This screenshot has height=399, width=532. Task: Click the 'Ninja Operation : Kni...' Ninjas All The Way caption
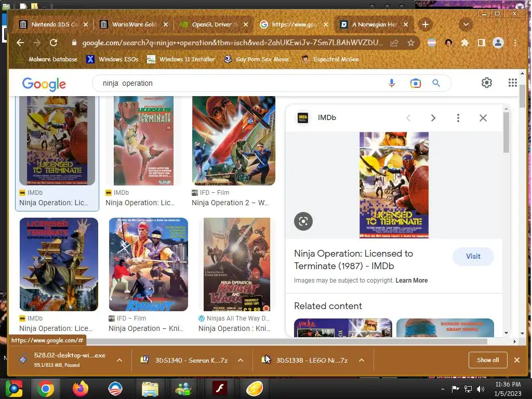click(x=234, y=329)
